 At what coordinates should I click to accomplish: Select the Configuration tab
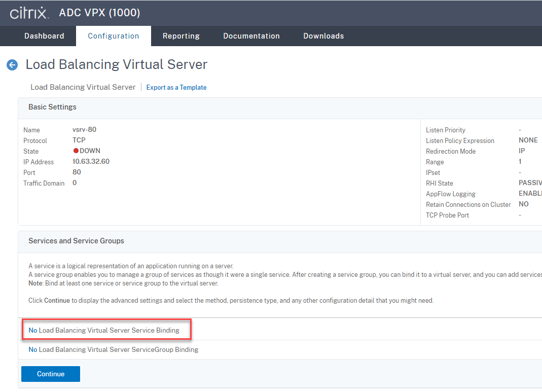pos(113,35)
